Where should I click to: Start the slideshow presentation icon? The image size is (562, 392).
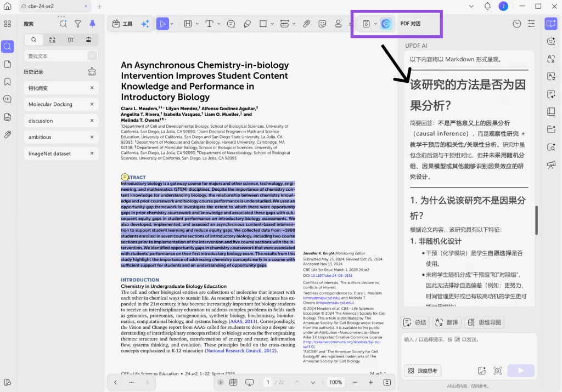point(250,382)
